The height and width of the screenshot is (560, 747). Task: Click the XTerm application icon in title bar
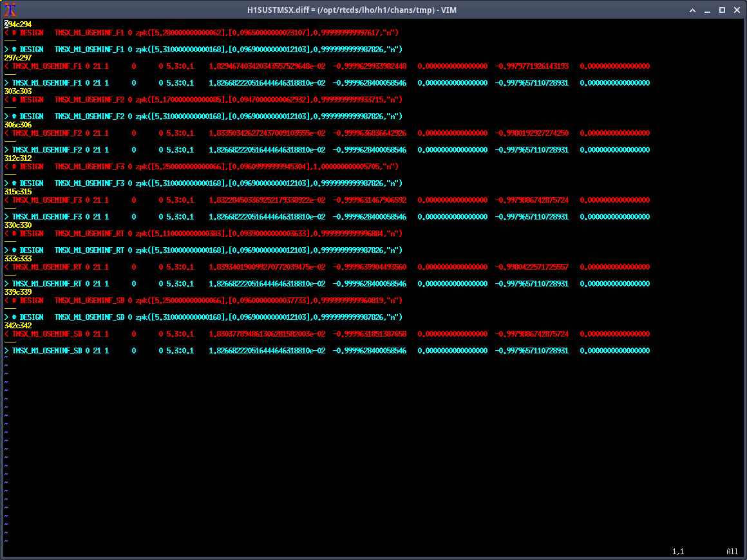pyautogui.click(x=10, y=10)
